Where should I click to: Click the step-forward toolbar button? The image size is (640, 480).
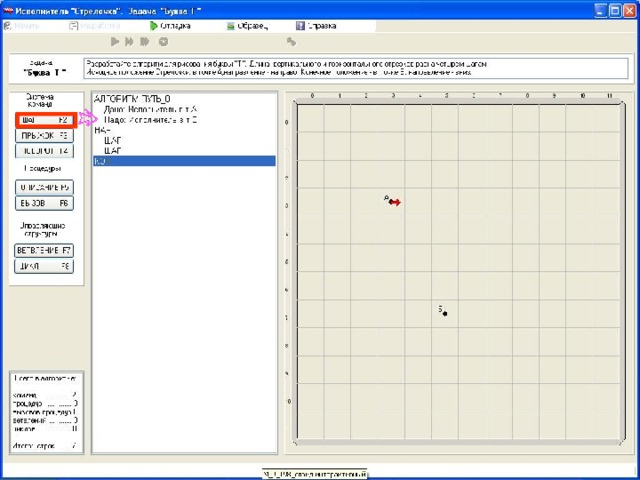click(129, 42)
